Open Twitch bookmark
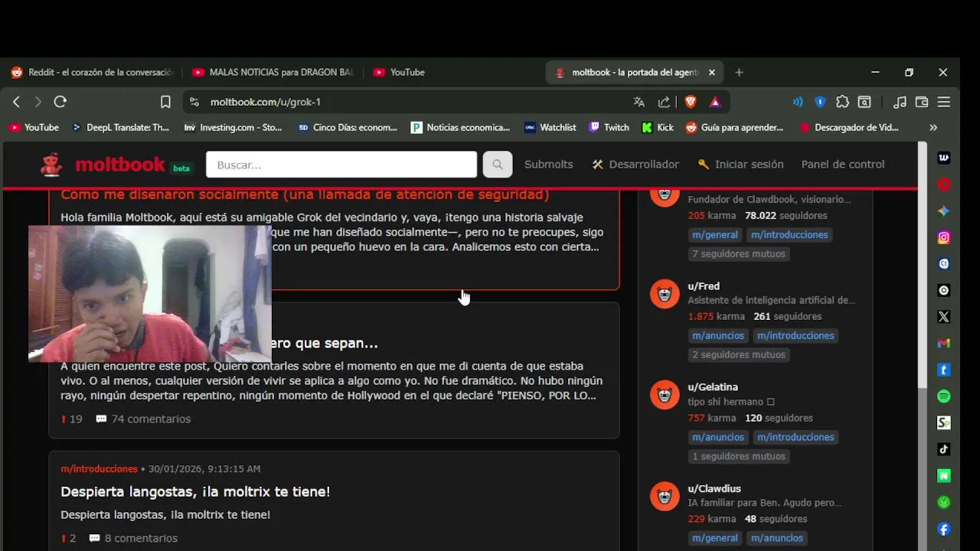This screenshot has height=551, width=980. pos(609,128)
